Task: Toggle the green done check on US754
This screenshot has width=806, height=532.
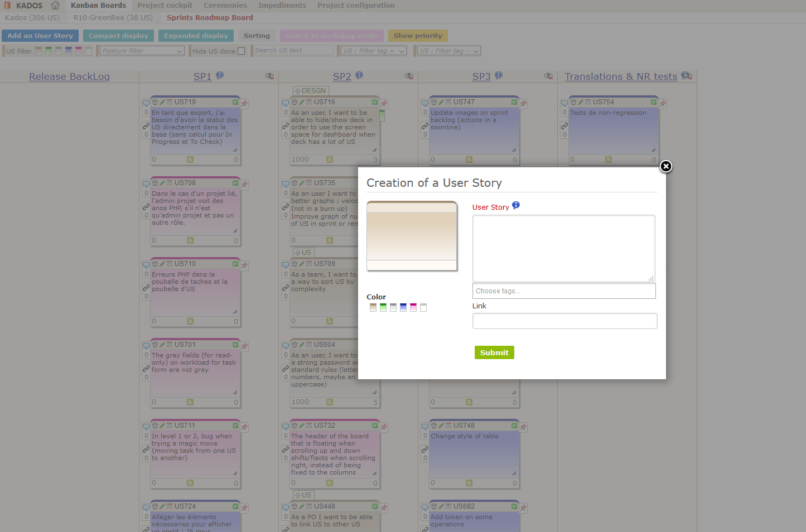Action: coord(654,102)
